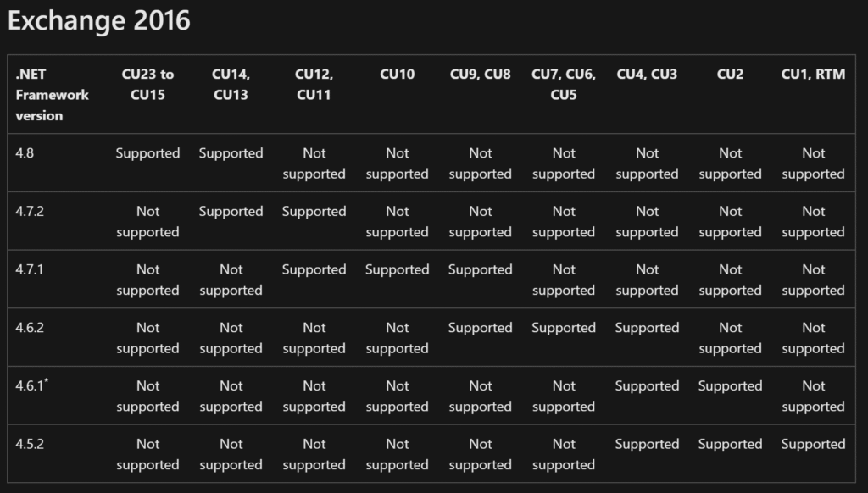This screenshot has width=868, height=493.
Task: Select the "CU14, CU13" column header
Action: 231,85
